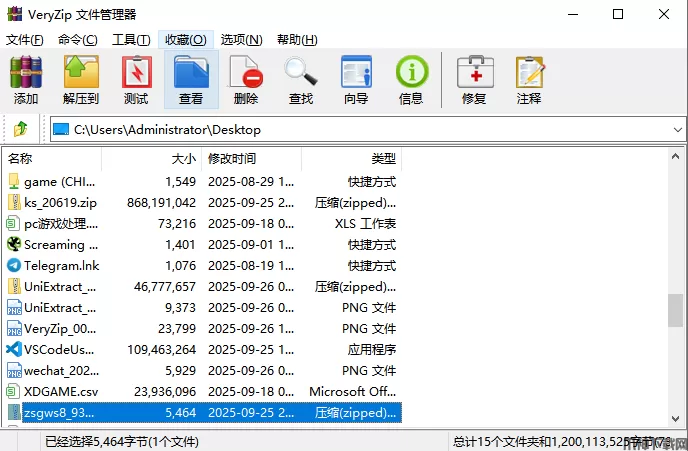Open the 文件(F) menu
This screenshot has width=688, height=451.
25,40
